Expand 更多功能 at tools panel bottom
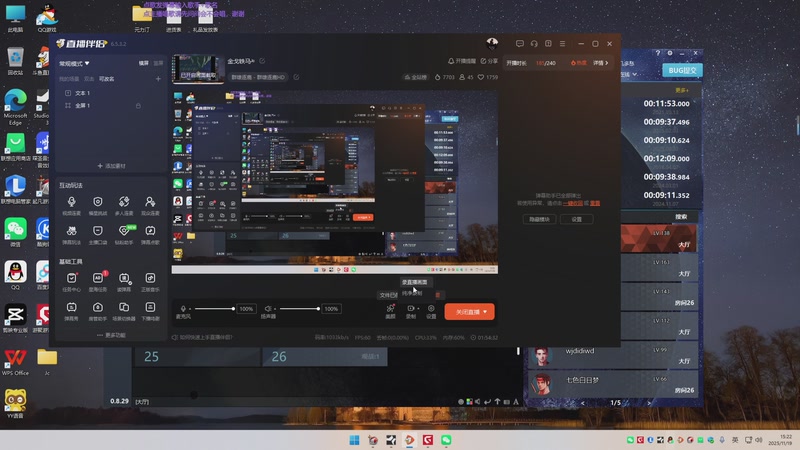 pos(110,335)
